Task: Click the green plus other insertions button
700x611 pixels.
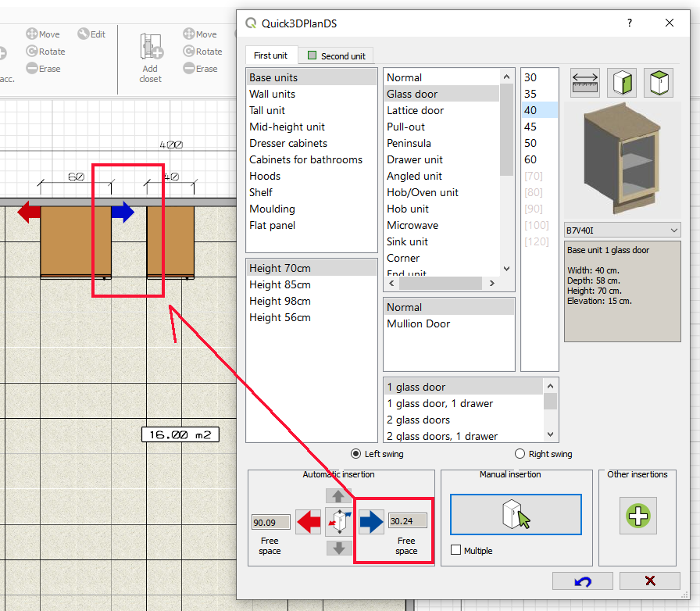Action: 638,516
